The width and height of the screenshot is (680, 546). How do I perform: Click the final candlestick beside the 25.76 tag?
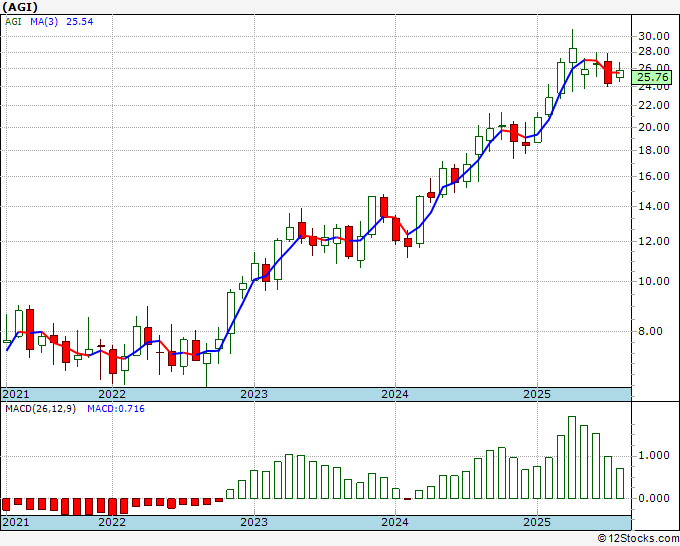click(x=620, y=72)
